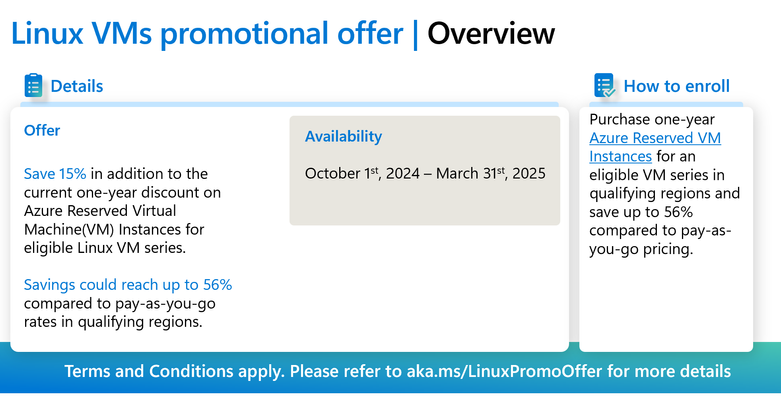Click 'compared to pay-as-you-go' in Offer text
This screenshot has width=781, height=400.
click(x=120, y=303)
